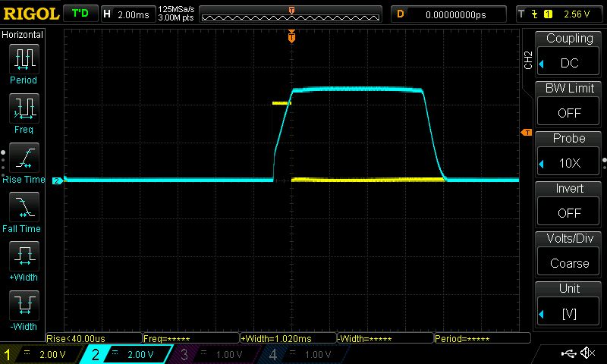
Task: Select the Period measurement icon
Action: tap(24, 59)
